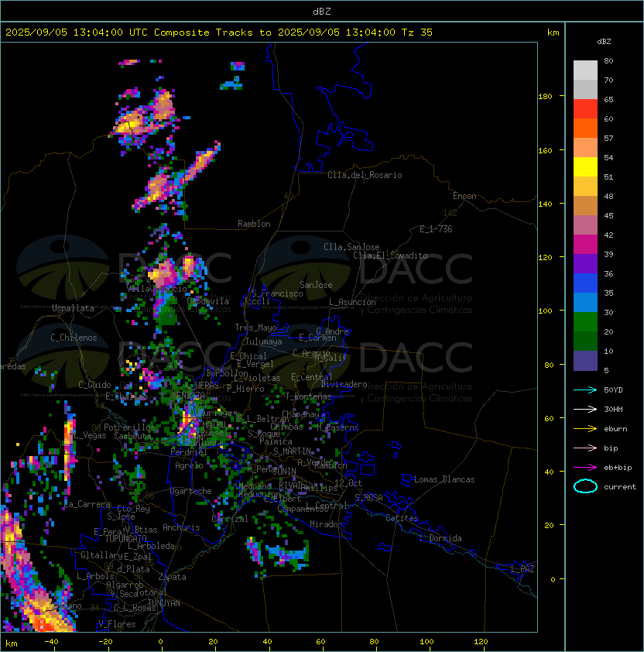
Task: Click the 'eburn' legend label
Action: click(615, 429)
